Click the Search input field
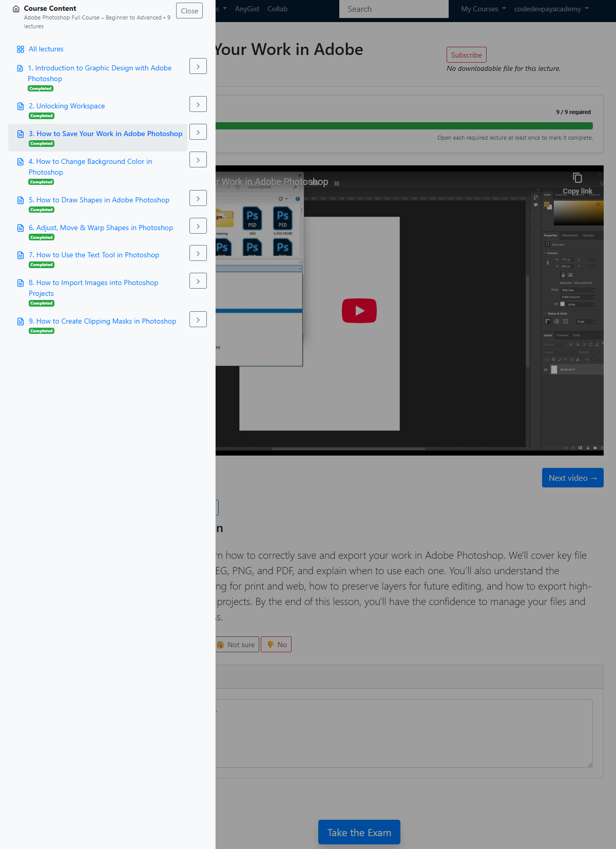Screen dimensions: 616x849 tap(394, 9)
